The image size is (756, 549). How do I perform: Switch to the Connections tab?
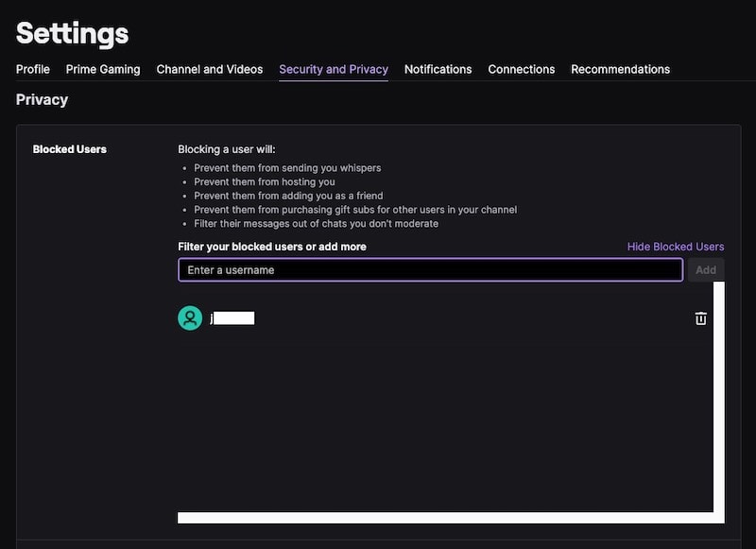tap(522, 69)
